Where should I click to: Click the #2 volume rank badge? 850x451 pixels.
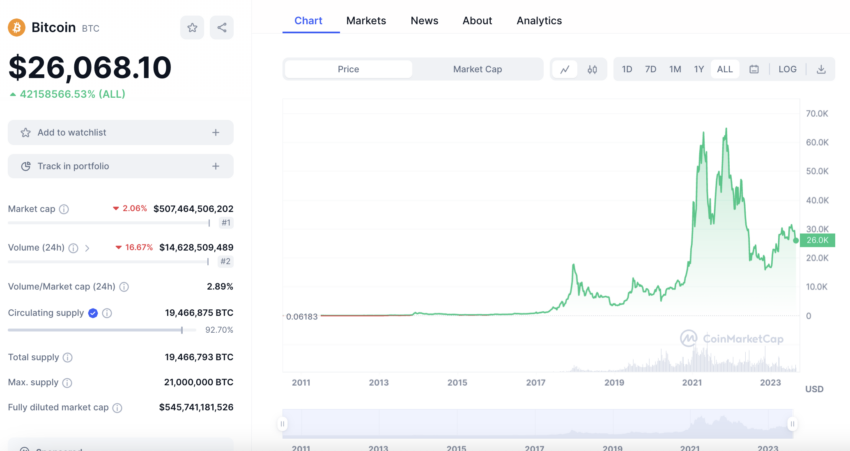tap(226, 261)
